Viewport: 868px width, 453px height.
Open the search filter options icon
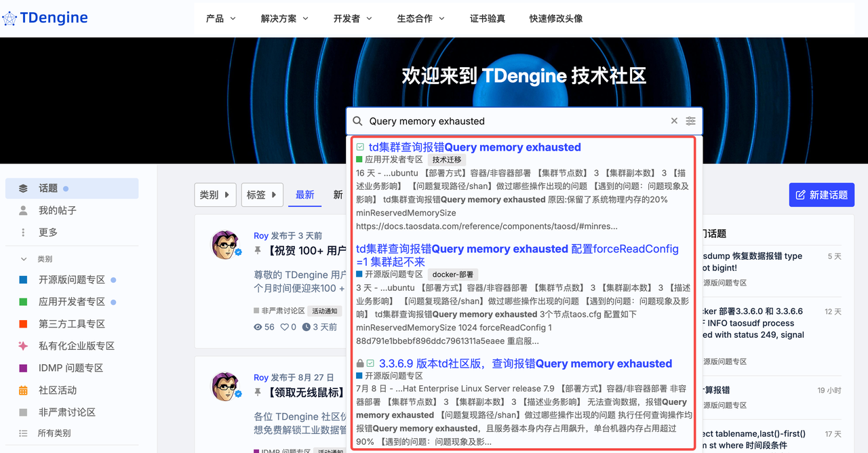click(690, 121)
